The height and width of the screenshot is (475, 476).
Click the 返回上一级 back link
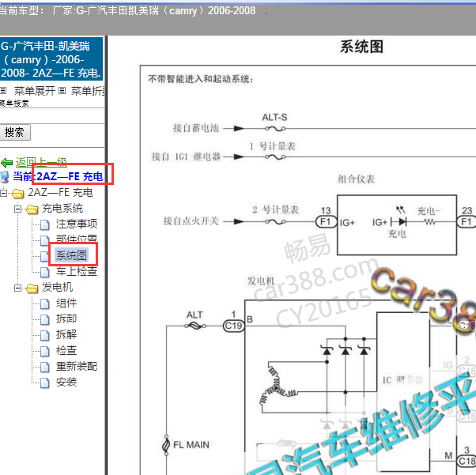click(x=41, y=162)
